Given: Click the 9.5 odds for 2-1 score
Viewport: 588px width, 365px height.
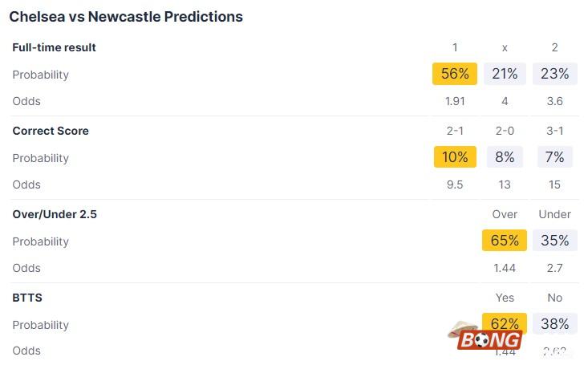Looking at the screenshot, I should [x=455, y=185].
